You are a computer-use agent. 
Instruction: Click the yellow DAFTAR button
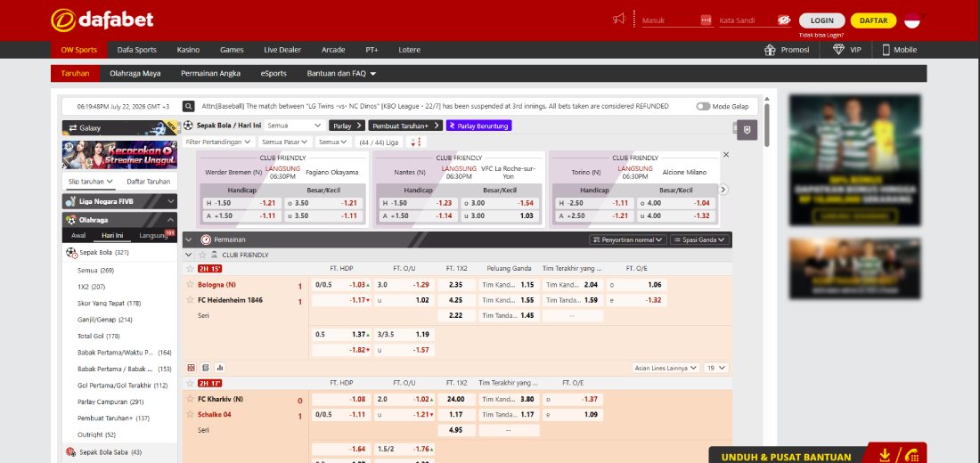pyautogui.click(x=873, y=20)
